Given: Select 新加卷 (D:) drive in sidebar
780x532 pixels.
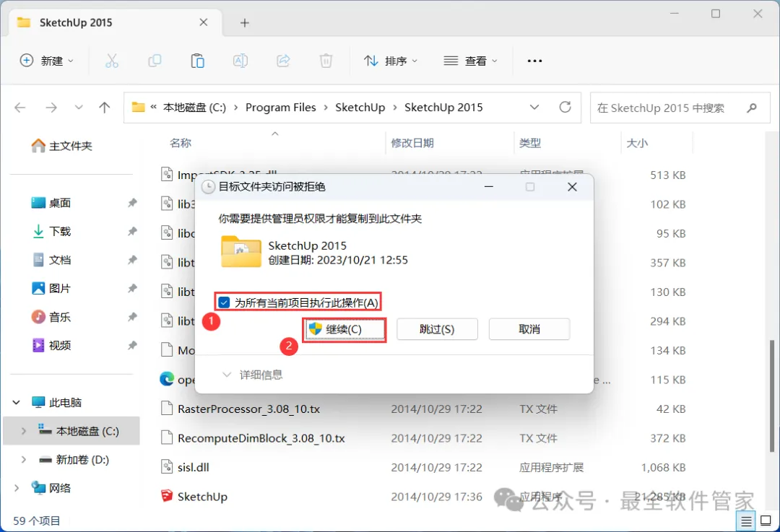Looking at the screenshot, I should tap(74, 459).
